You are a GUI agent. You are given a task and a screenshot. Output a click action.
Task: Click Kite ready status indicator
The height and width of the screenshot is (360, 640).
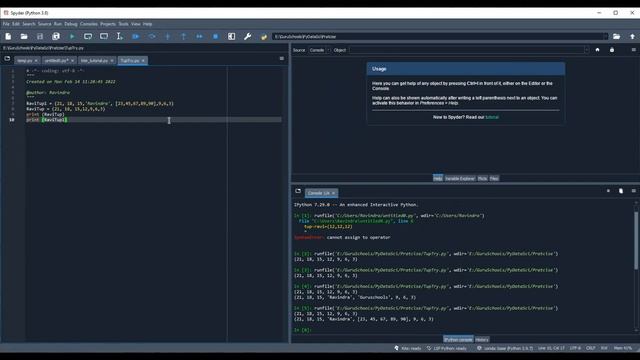pyautogui.click(x=408, y=348)
